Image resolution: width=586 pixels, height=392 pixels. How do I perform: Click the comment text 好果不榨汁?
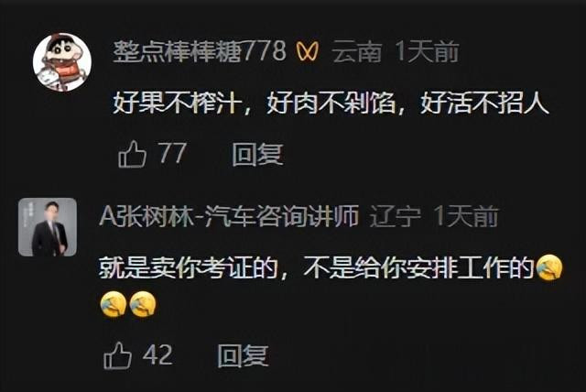[176, 103]
